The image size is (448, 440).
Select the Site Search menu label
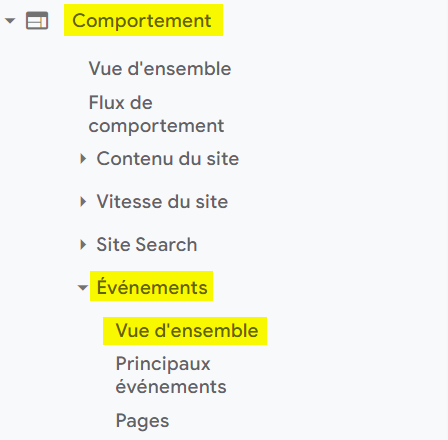point(147,245)
